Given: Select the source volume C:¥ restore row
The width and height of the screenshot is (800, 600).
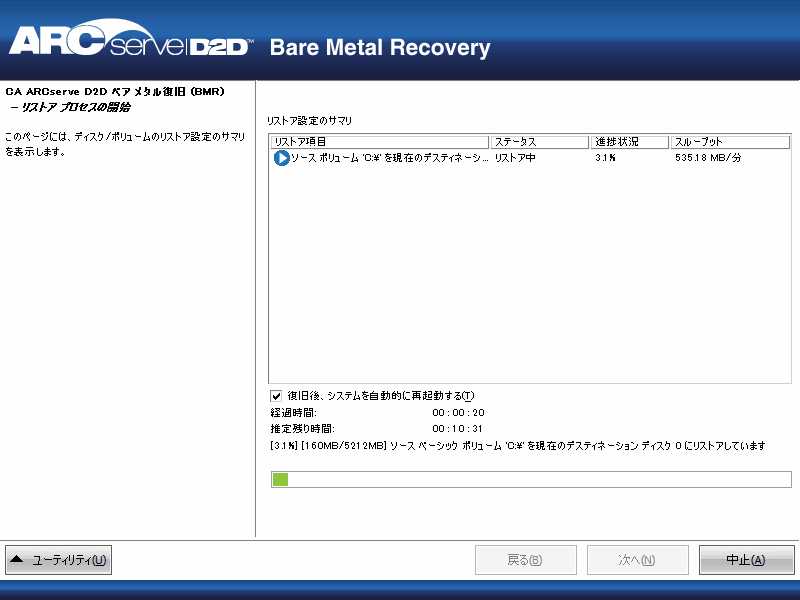Looking at the screenshot, I should coord(530,158).
